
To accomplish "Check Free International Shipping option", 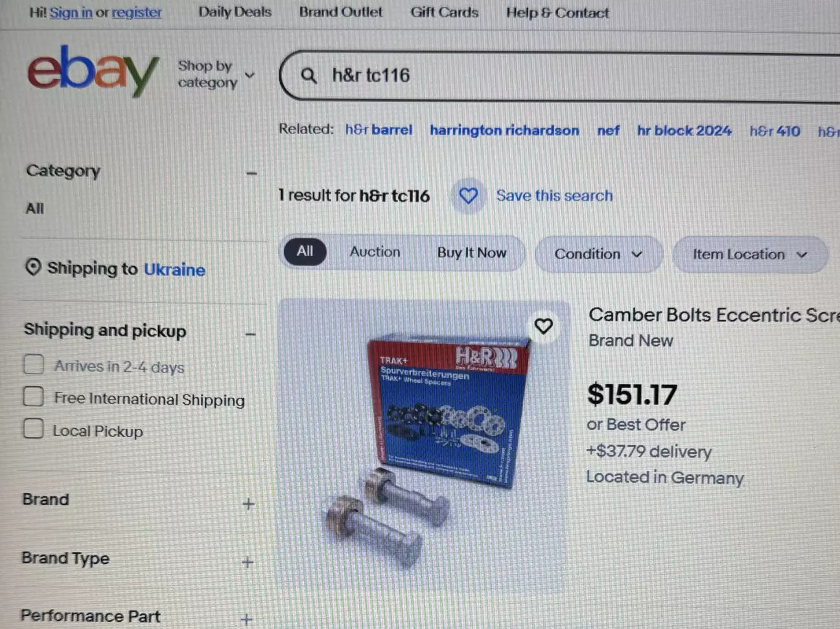I will (33, 396).
